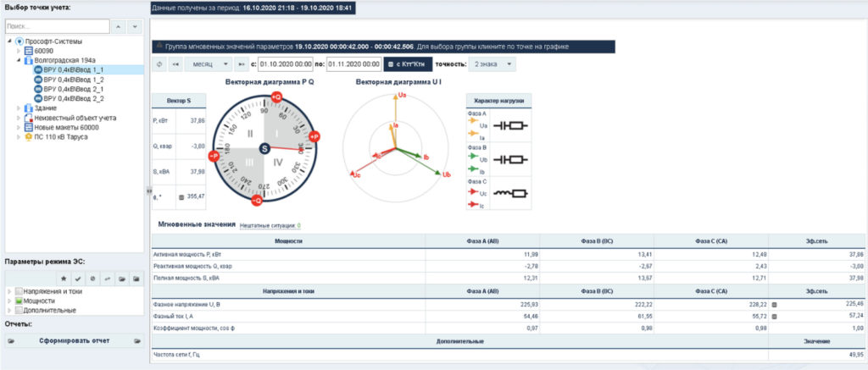Click the Прософт-Системы root icon

(x=19, y=41)
